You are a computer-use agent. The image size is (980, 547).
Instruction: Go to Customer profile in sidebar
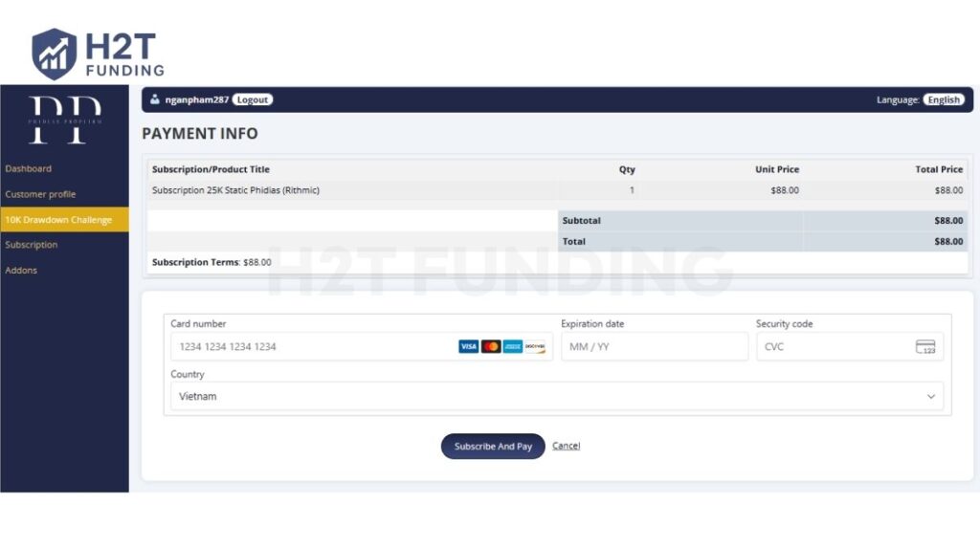[x=40, y=194]
